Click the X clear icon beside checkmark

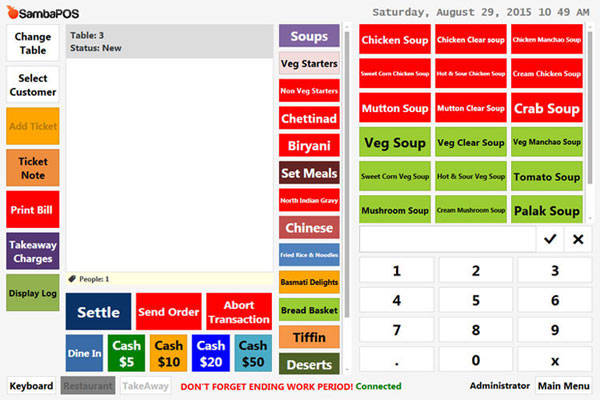tap(577, 239)
